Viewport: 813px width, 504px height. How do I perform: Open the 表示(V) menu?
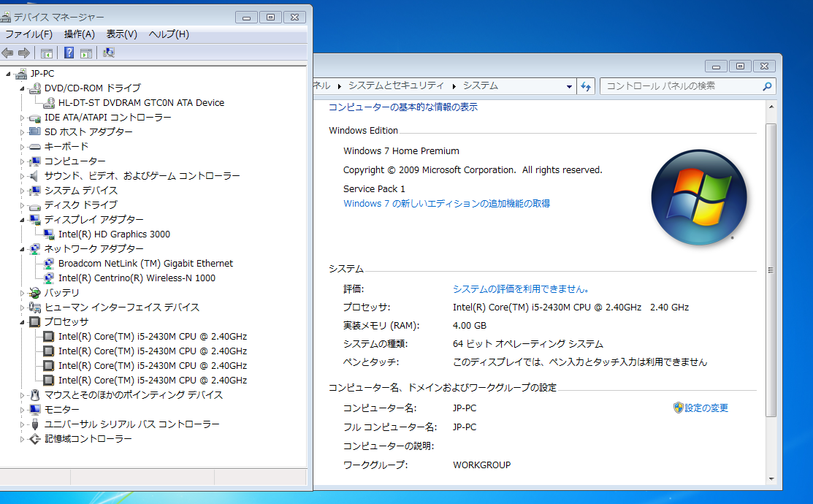point(122,34)
